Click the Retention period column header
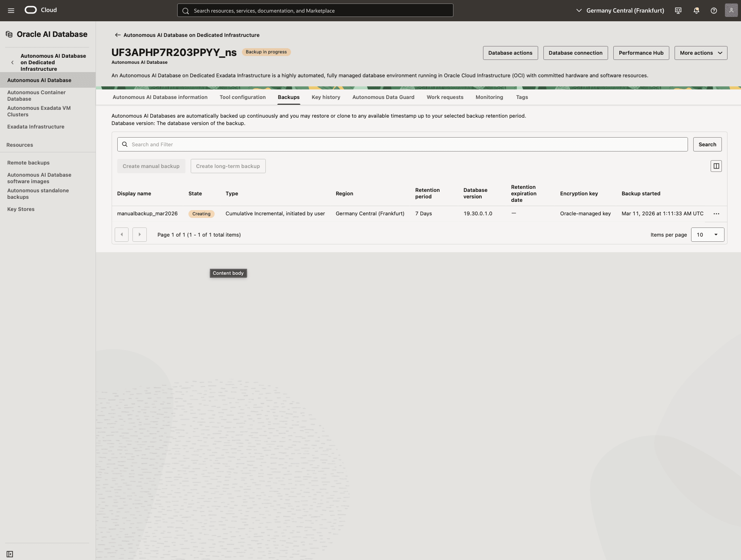The width and height of the screenshot is (741, 560). pos(427,194)
